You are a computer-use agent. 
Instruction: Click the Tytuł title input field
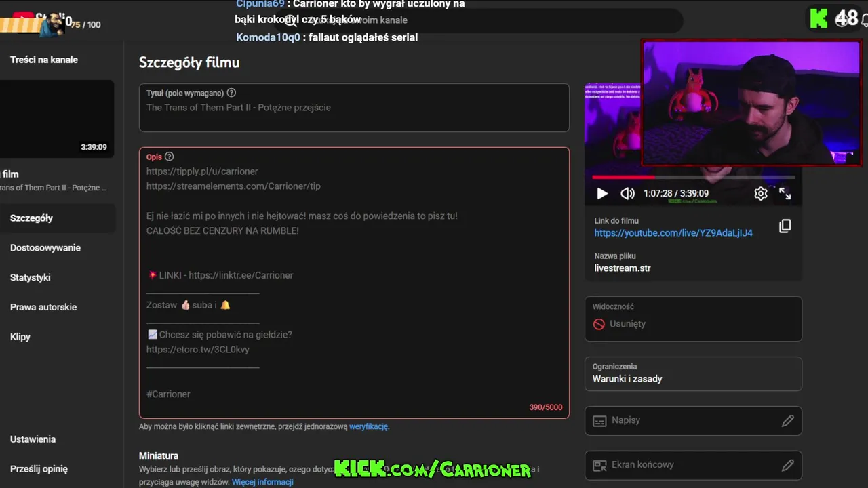coord(354,108)
